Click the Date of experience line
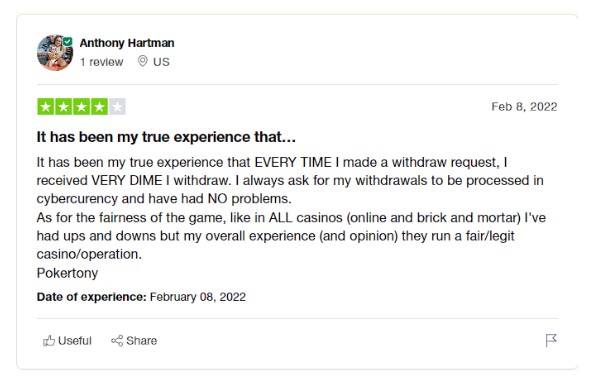Viewport: 606px width, 389px height. [141, 297]
